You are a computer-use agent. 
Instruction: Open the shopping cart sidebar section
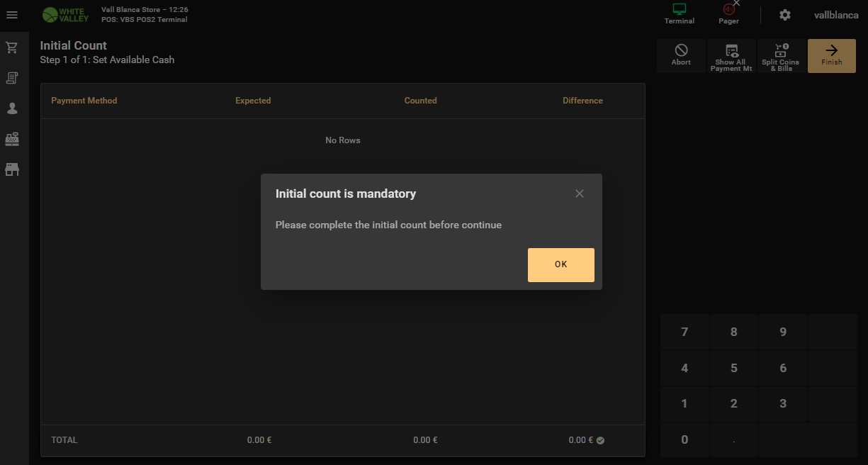[12, 47]
